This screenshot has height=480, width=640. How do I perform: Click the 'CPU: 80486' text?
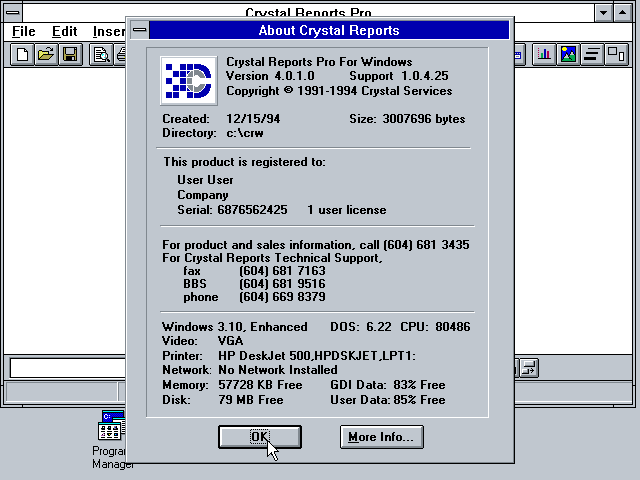435,327
